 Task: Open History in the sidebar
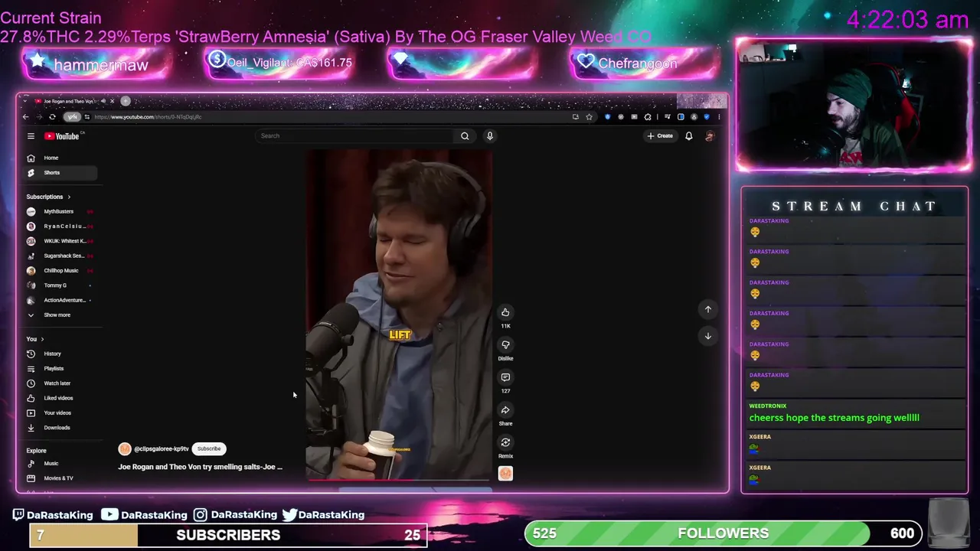61,354
